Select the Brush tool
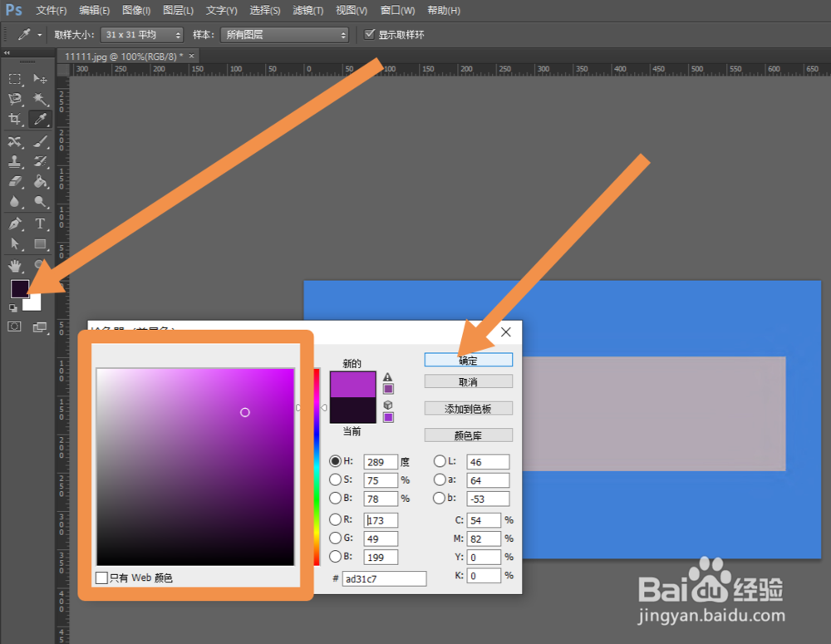 coord(40,141)
